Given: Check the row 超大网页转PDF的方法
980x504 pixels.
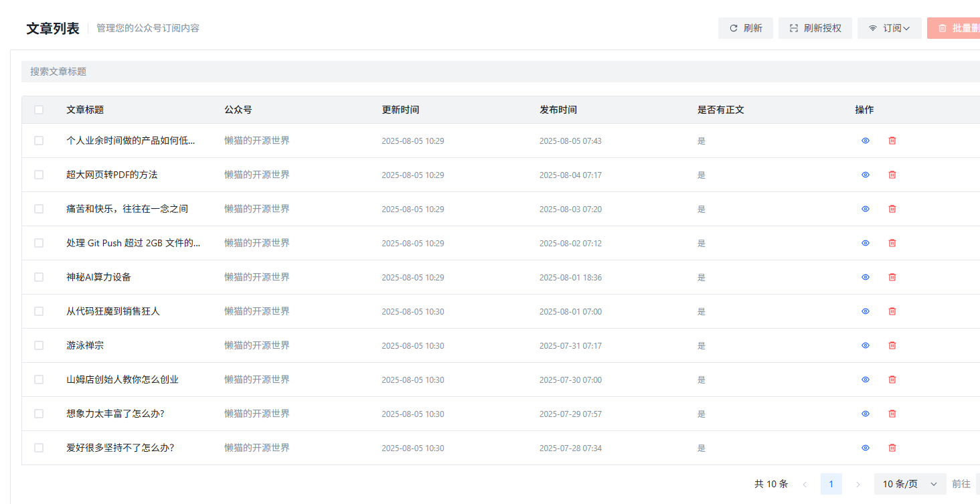Looking at the screenshot, I should pyautogui.click(x=39, y=175).
